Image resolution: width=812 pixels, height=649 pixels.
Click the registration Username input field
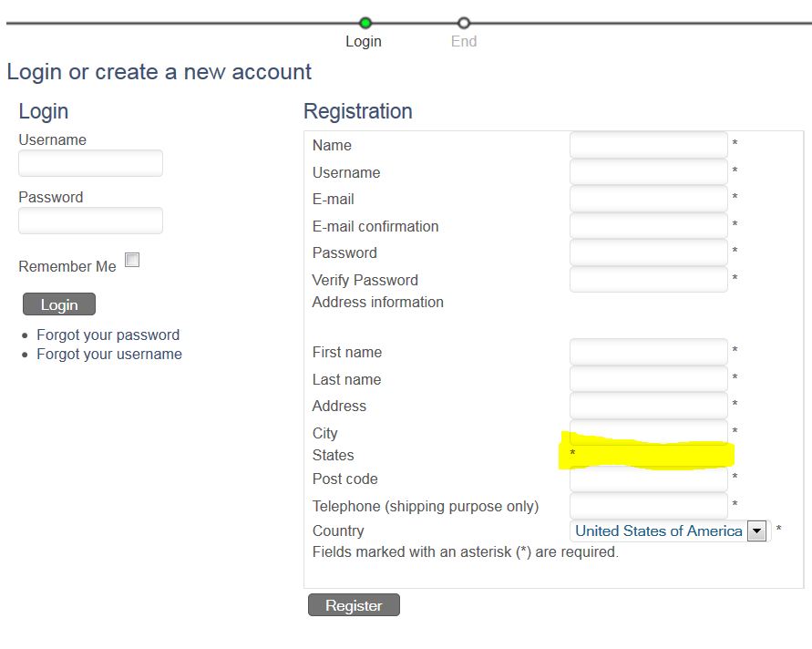point(648,172)
